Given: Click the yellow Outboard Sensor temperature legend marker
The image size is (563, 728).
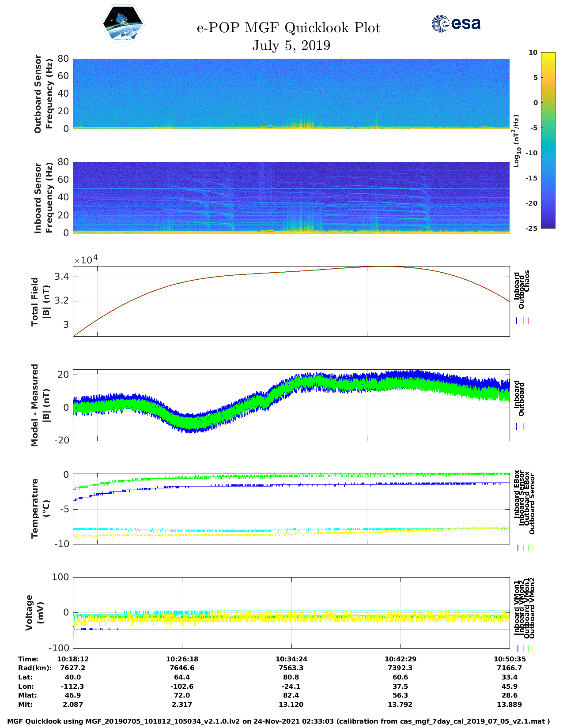Looking at the screenshot, I should 533,548.
